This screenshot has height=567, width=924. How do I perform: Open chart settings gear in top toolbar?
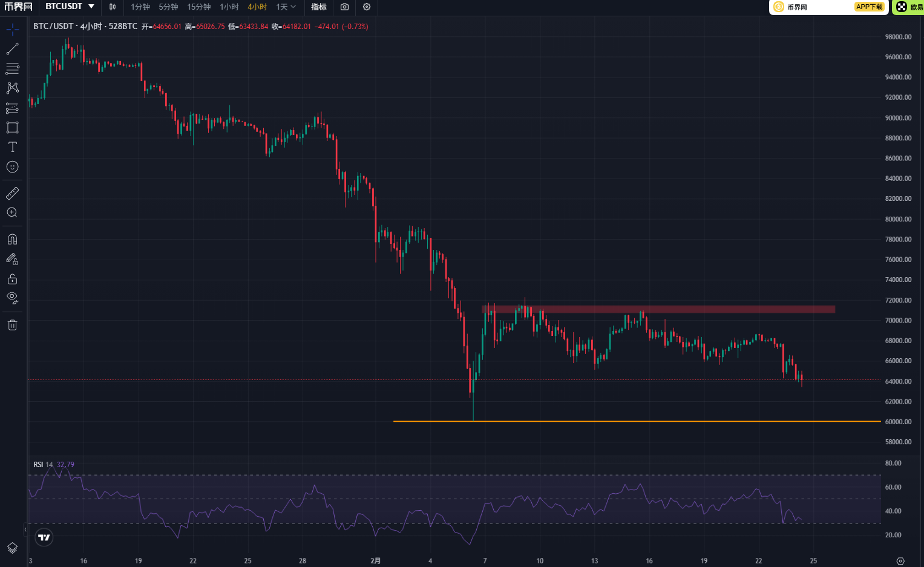click(x=367, y=7)
